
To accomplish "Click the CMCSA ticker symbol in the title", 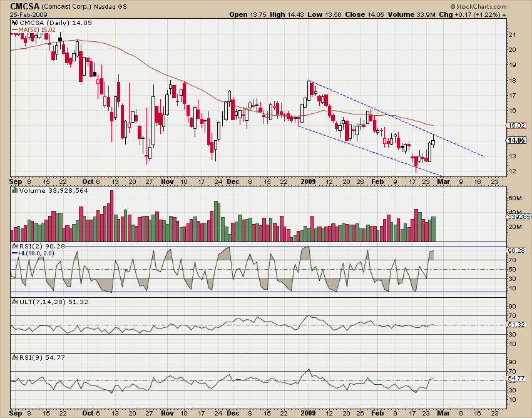I will 25,6.
